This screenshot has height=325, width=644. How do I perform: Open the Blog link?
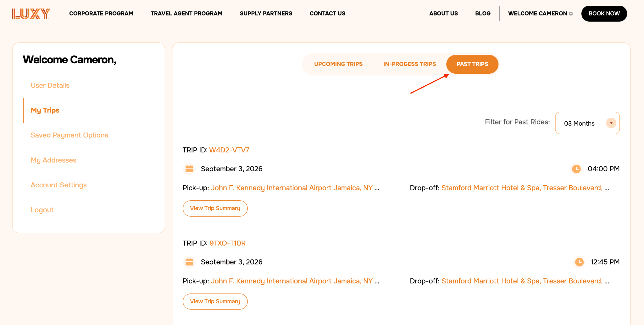tap(483, 14)
